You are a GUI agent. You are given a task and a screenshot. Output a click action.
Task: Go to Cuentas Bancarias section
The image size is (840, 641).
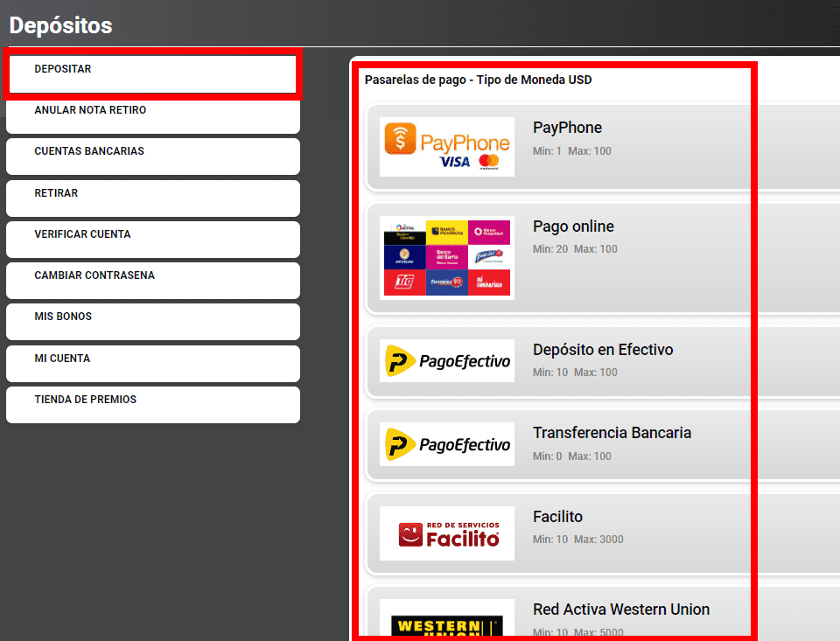click(152, 157)
